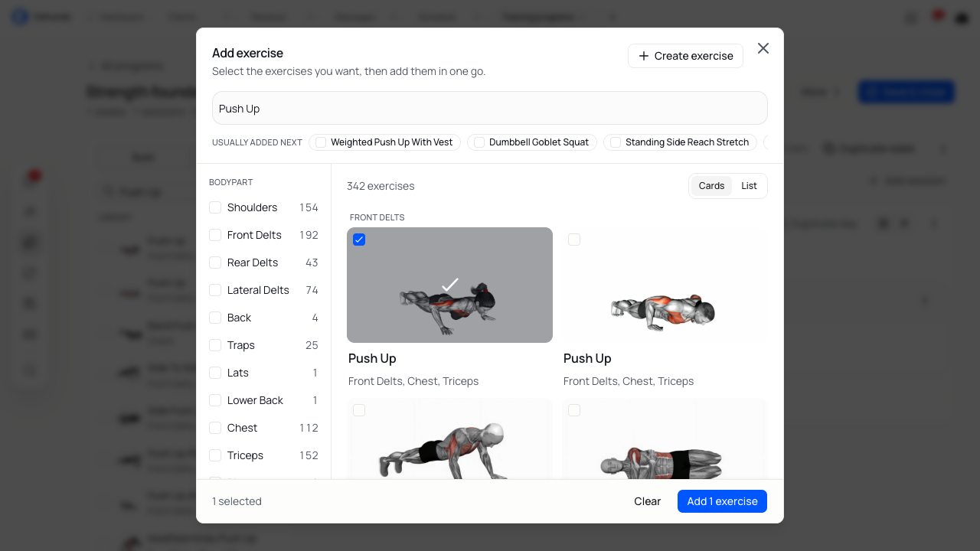Click the selected Push Up thumbnail image
Viewport: 980px width, 551px height.
click(x=449, y=285)
